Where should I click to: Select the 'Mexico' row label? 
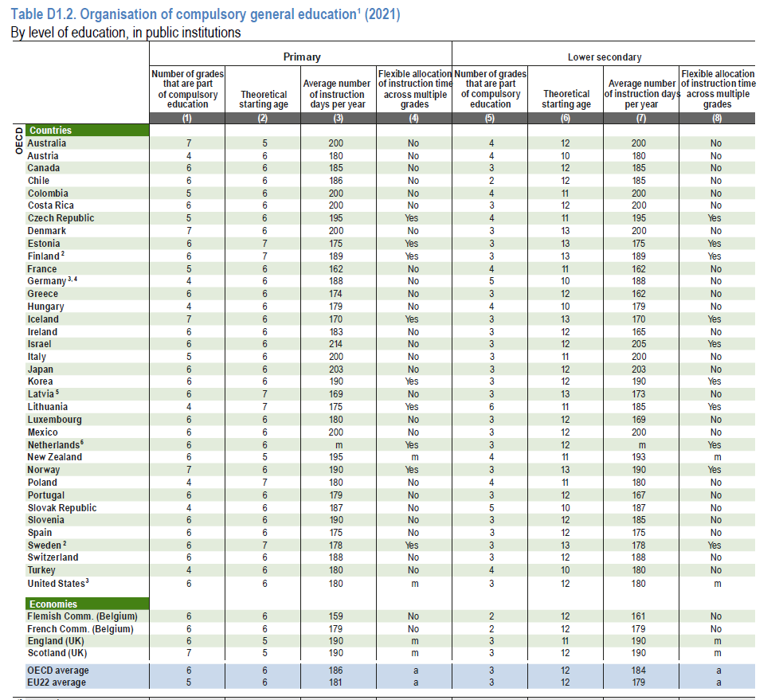[42, 432]
